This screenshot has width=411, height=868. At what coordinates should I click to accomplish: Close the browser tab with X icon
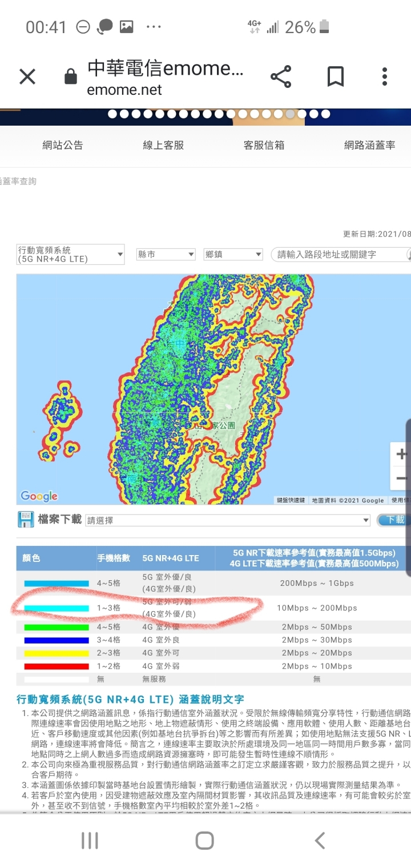coord(27,77)
